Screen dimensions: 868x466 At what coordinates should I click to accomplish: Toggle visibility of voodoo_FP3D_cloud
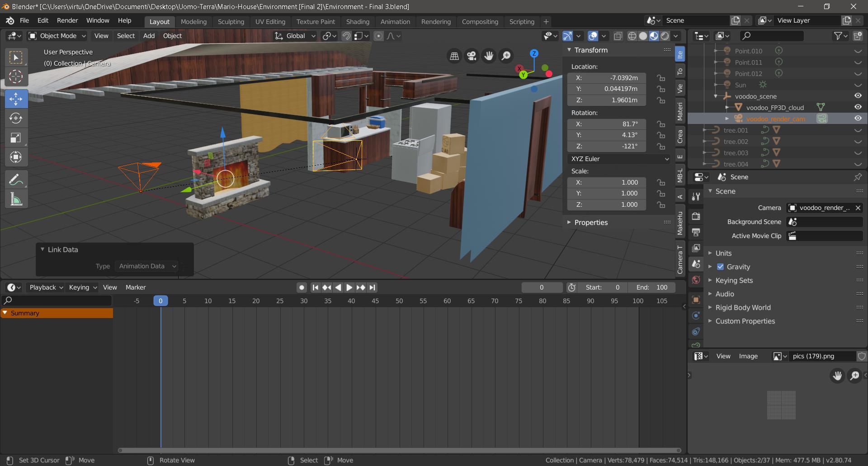pos(858,107)
